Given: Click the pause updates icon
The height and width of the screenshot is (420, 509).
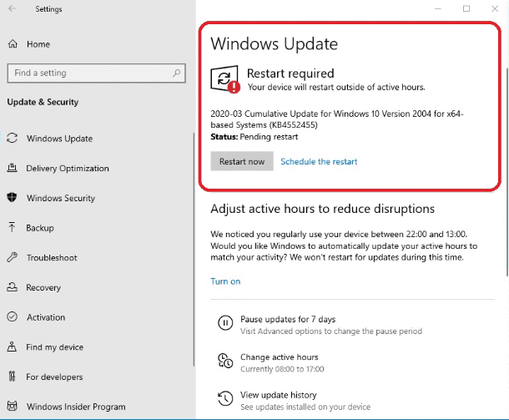Looking at the screenshot, I should 225,323.
